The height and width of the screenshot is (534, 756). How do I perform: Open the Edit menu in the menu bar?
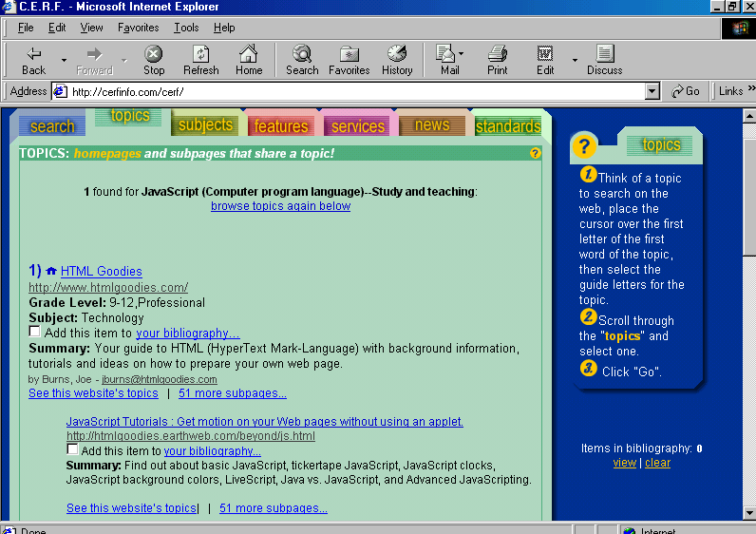pyautogui.click(x=57, y=28)
